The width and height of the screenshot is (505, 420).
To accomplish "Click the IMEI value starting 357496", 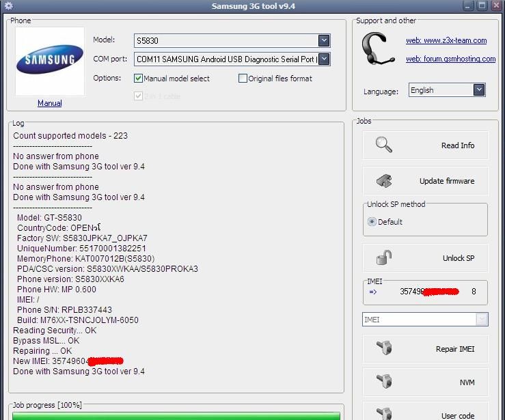I will pos(437,292).
